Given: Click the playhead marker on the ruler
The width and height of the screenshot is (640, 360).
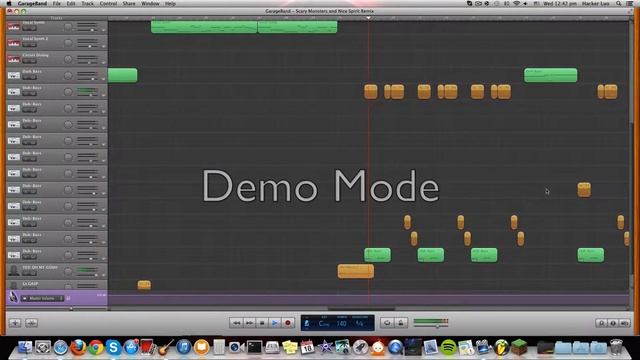Looking at the screenshot, I should (x=368, y=18).
